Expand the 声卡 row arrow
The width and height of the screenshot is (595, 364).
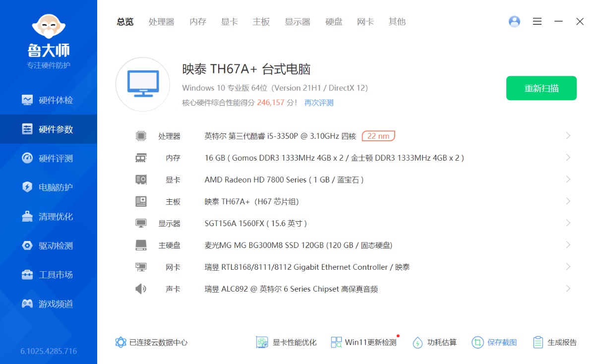pyautogui.click(x=568, y=289)
